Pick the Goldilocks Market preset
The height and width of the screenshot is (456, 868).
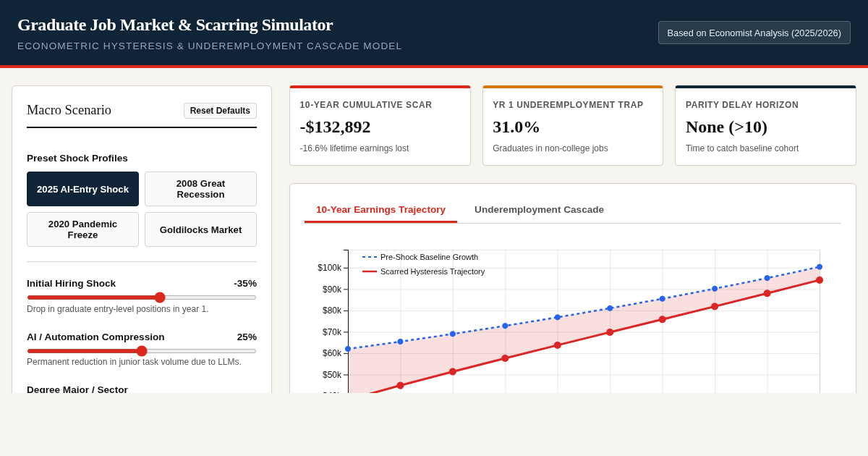click(x=200, y=229)
